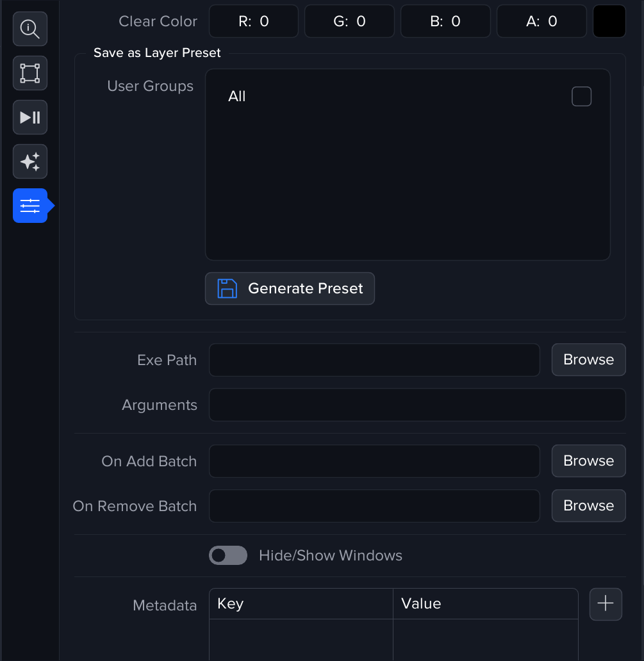The image size is (644, 661).
Task: Click the Clear Color G value field
Action: click(349, 22)
